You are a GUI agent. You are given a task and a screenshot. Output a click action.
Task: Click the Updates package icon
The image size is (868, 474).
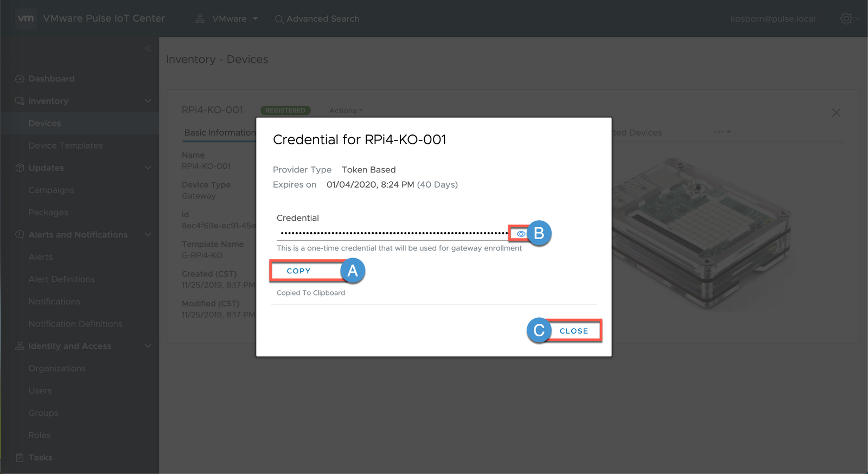pyautogui.click(x=20, y=168)
